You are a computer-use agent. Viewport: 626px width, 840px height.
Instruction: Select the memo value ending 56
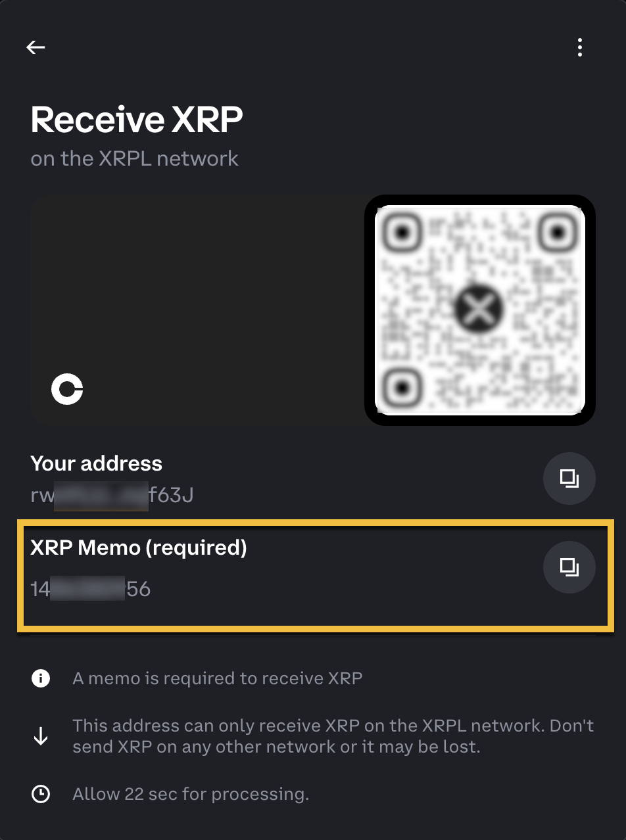(91, 589)
